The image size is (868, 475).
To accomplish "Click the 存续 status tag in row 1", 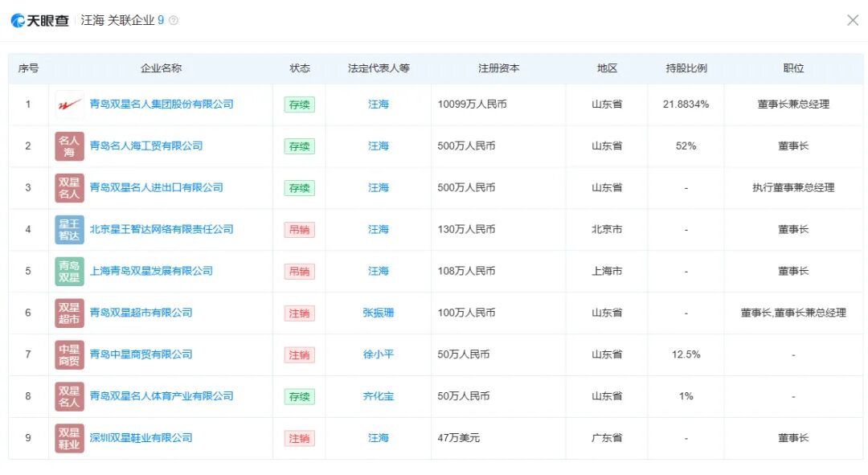I will (x=300, y=104).
